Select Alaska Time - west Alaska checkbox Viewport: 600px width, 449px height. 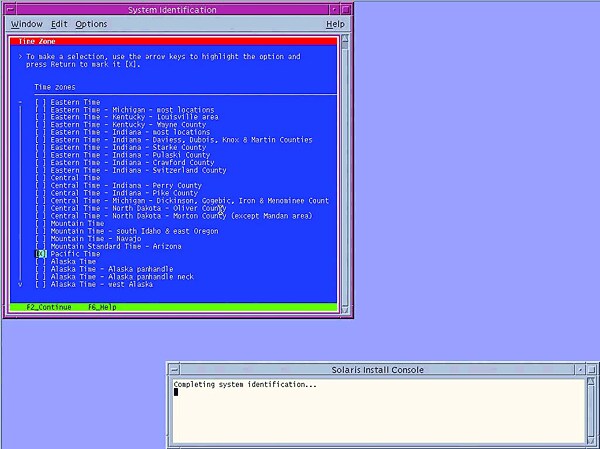click(41, 284)
